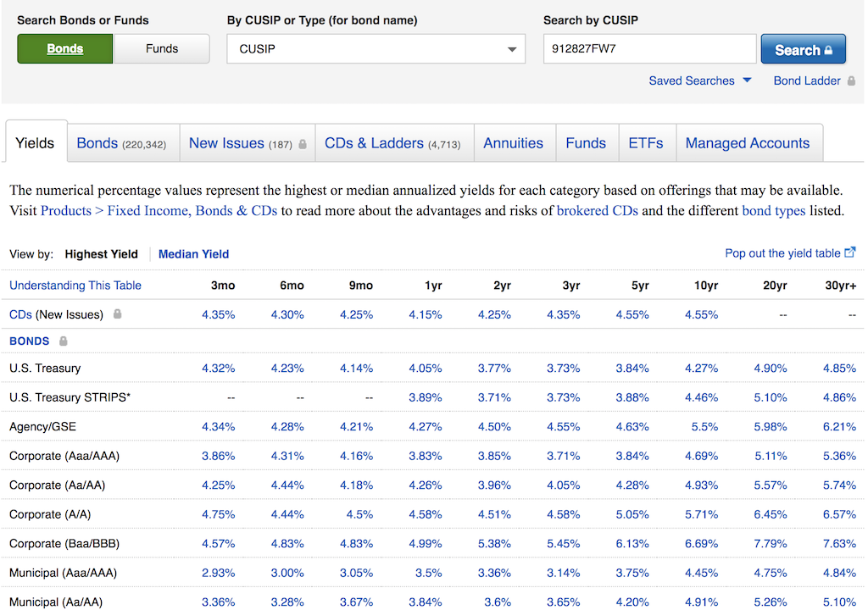Open the CDs & Ladders tab
The height and width of the screenshot is (610, 868).
pos(392,143)
